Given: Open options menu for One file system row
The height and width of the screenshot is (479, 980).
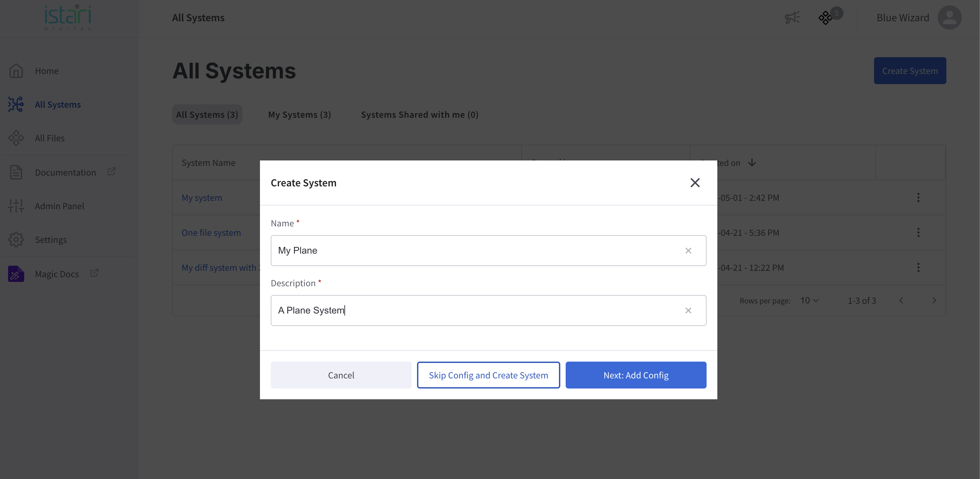Looking at the screenshot, I should click(x=918, y=232).
